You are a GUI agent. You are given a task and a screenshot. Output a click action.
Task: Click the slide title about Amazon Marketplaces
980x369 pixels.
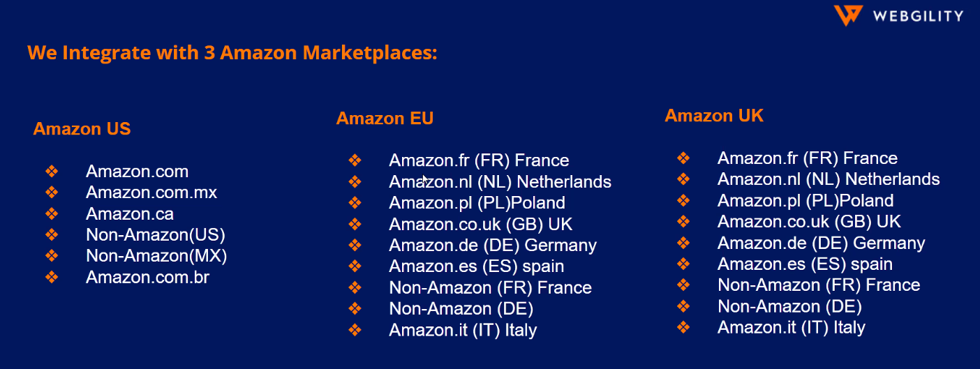[x=232, y=53]
